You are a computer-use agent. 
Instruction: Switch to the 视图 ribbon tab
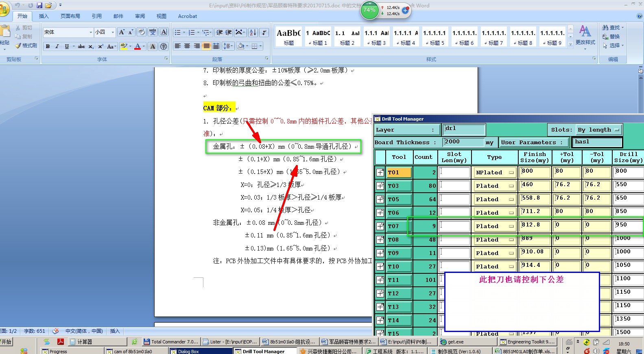pos(161,16)
